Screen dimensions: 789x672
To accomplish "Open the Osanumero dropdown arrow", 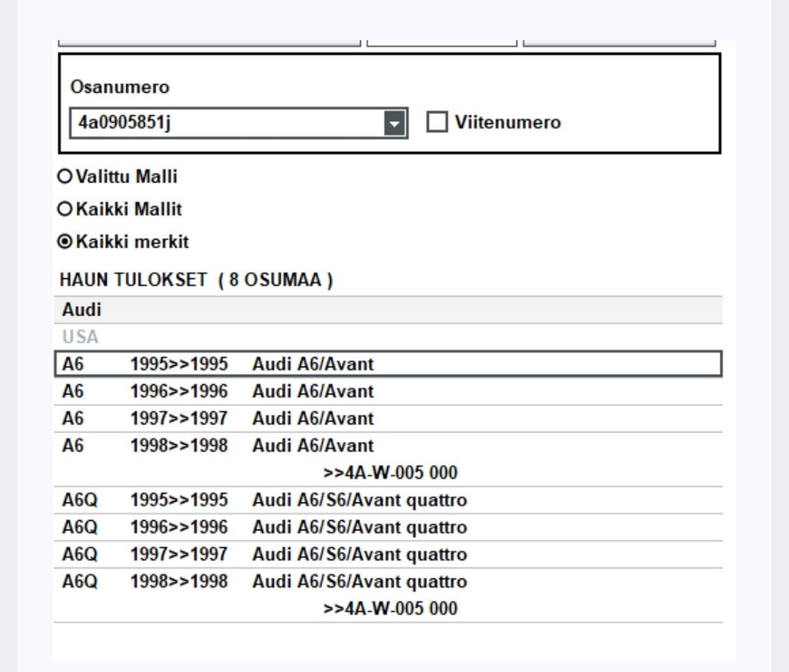I will click(x=399, y=123).
